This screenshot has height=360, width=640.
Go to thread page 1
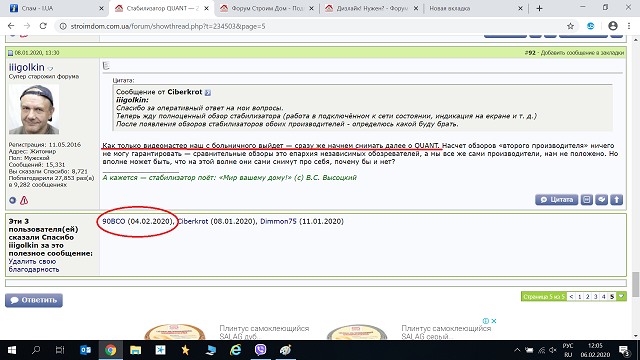(579, 297)
